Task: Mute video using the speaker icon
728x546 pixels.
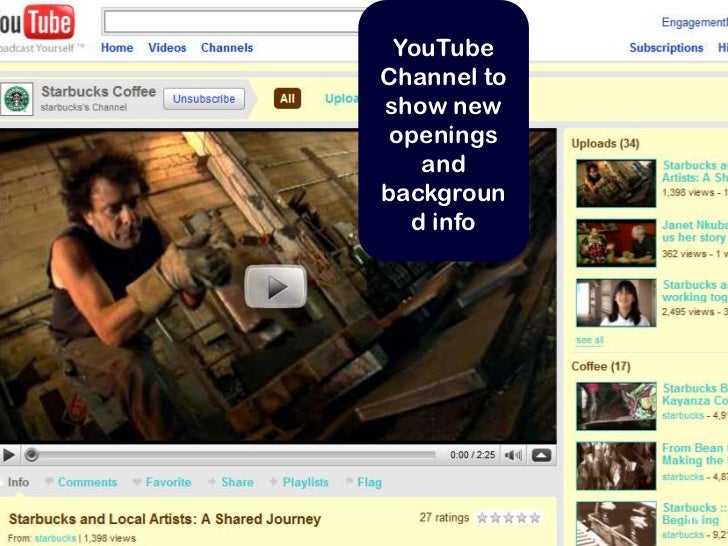Action: tap(513, 455)
